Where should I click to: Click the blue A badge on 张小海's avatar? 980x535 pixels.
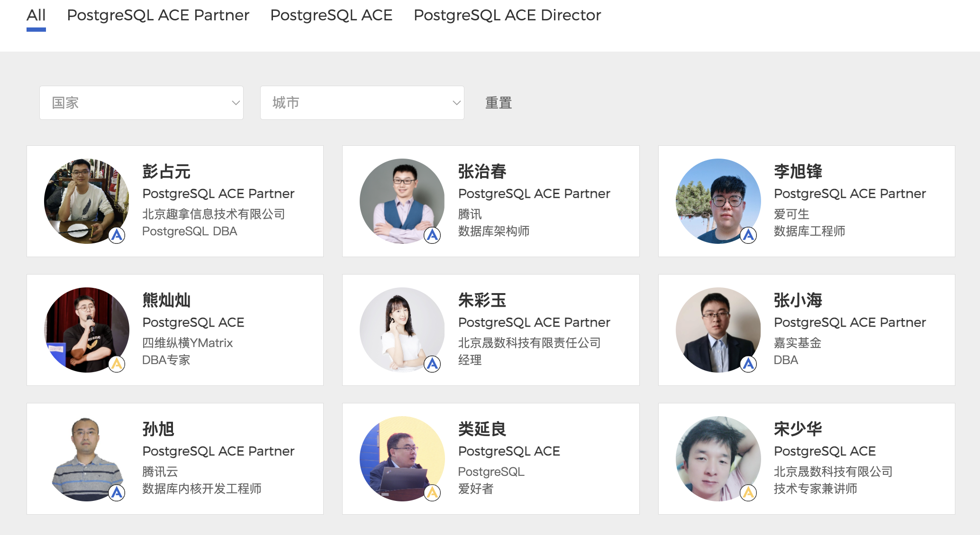click(748, 364)
